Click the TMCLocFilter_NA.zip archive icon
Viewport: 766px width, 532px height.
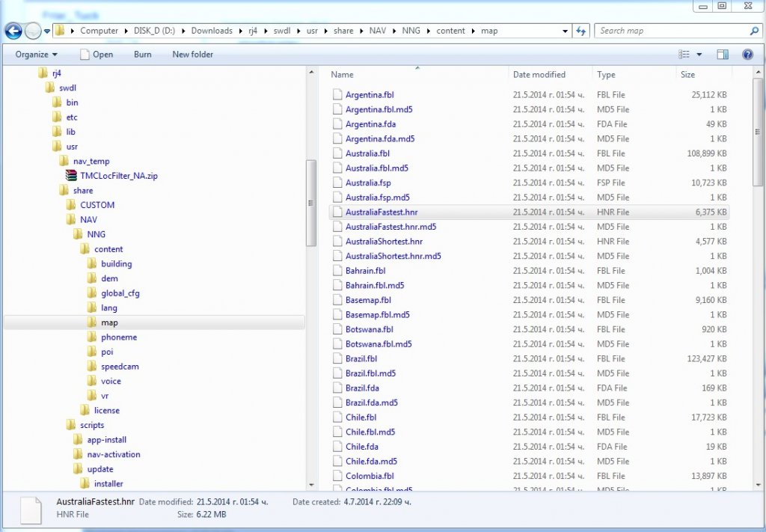71,176
